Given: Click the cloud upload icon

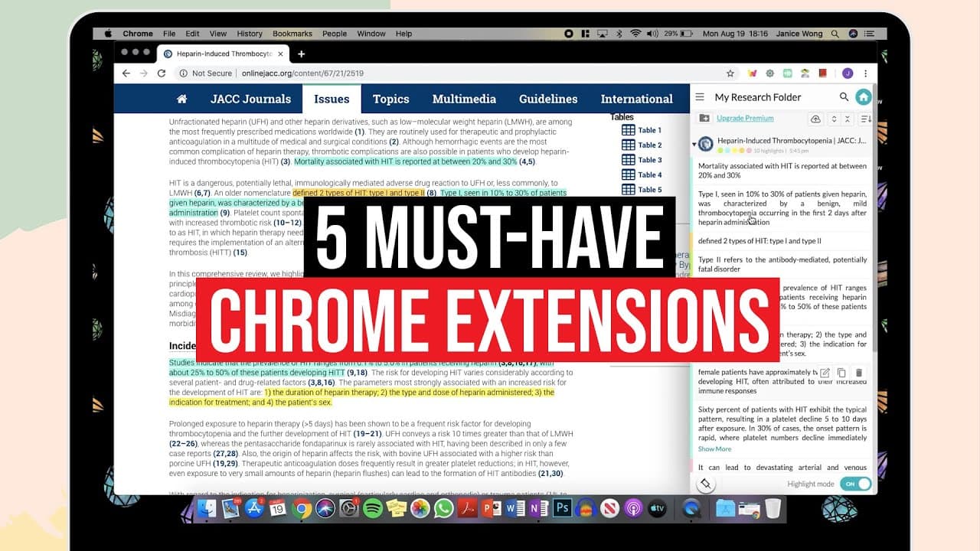Looking at the screenshot, I should [815, 119].
